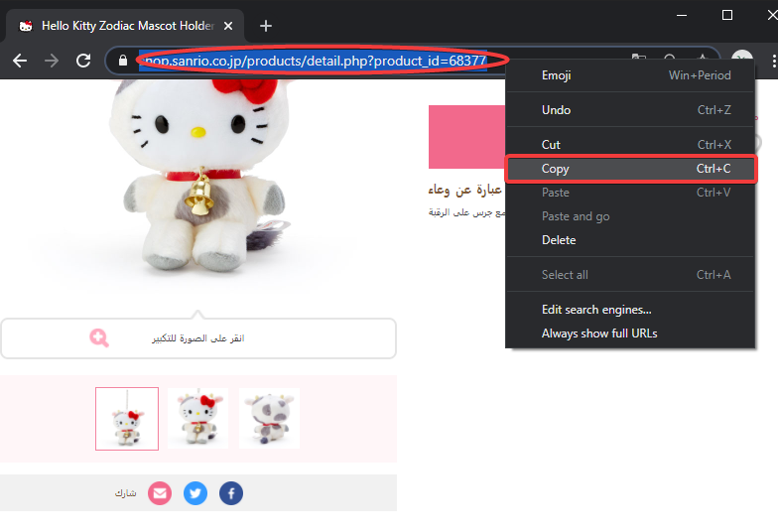Image resolution: width=778 pixels, height=532 pixels.
Task: Choose Copy from context menu
Action: [x=630, y=169]
